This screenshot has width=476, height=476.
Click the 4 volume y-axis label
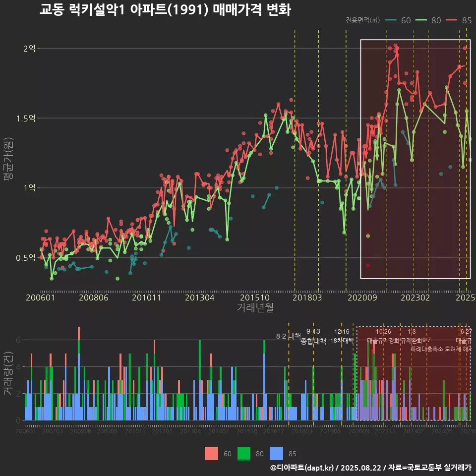click(x=18, y=367)
